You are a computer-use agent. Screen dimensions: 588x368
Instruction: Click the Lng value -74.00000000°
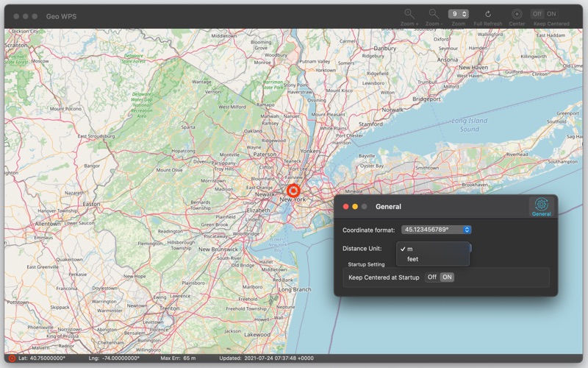(120, 358)
